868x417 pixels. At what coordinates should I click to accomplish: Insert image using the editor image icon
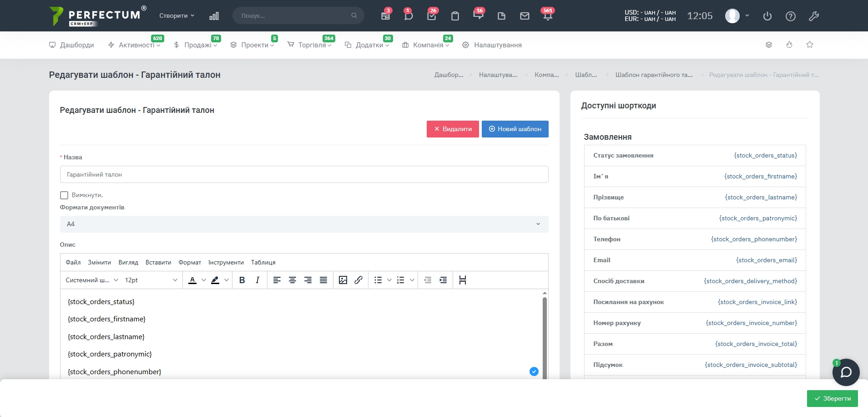(x=343, y=280)
